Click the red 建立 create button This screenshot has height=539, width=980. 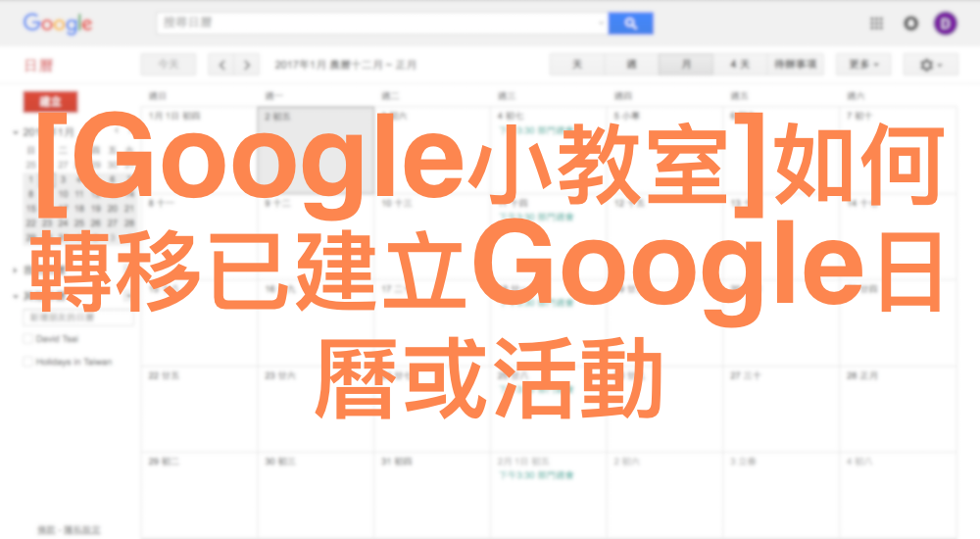(50, 101)
